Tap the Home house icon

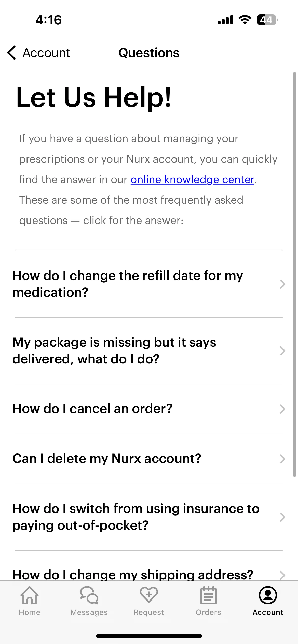tap(30, 595)
